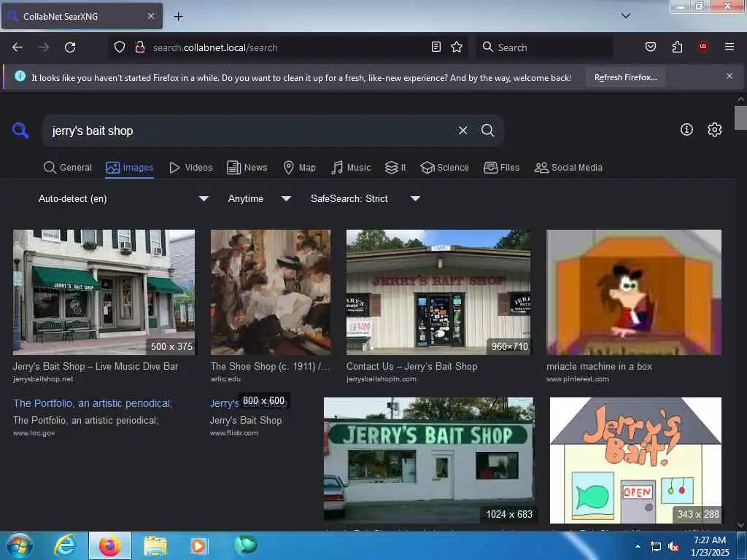
Task: Open Windows Media Player taskbar icon
Action: point(199,545)
